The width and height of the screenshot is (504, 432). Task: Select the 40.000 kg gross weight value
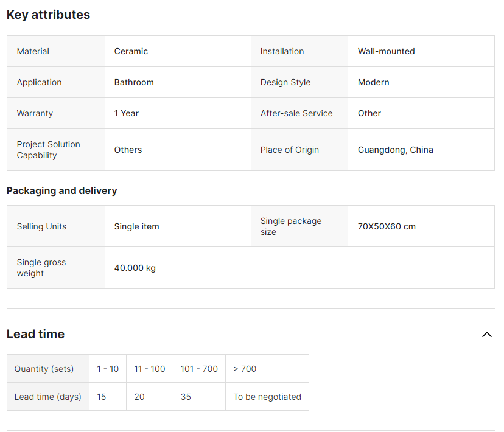tap(135, 268)
